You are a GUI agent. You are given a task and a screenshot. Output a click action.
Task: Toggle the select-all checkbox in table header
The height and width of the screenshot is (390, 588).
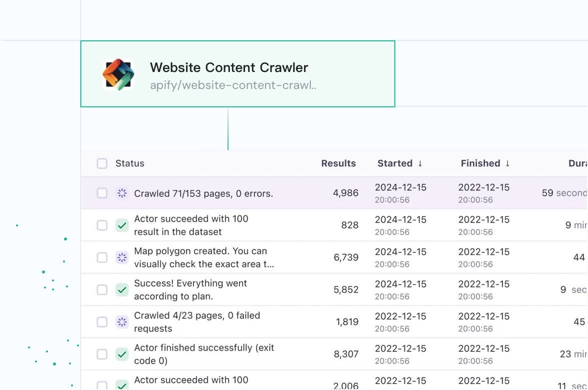click(102, 163)
